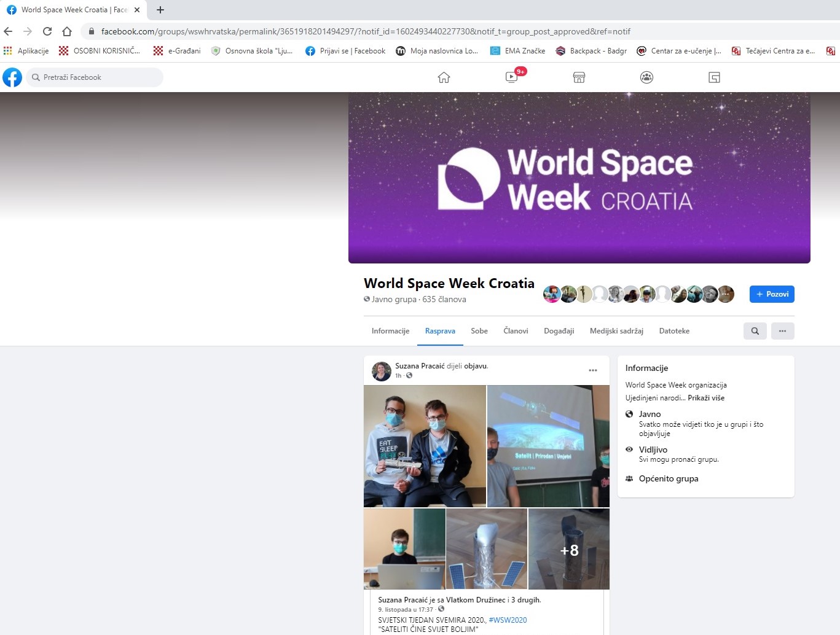Open the Gaming icon in top bar
Viewport: 840px width, 635px height.
click(x=714, y=77)
